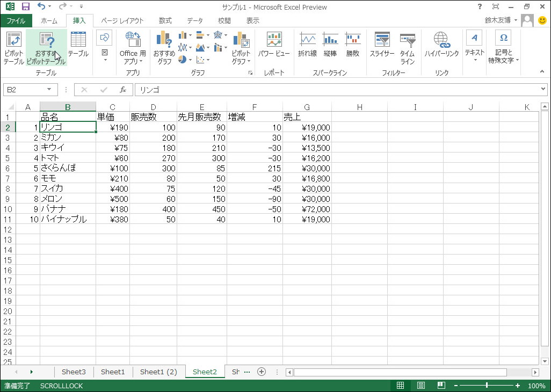This screenshot has height=392, width=551.
Task: Switch to the データ ribbon tab
Action: click(x=195, y=20)
